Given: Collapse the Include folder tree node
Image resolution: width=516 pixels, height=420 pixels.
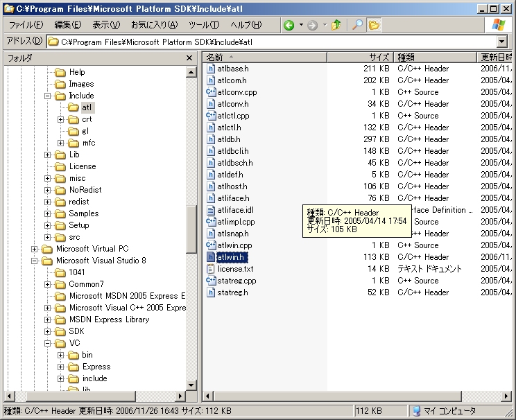Looking at the screenshot, I should [x=47, y=96].
